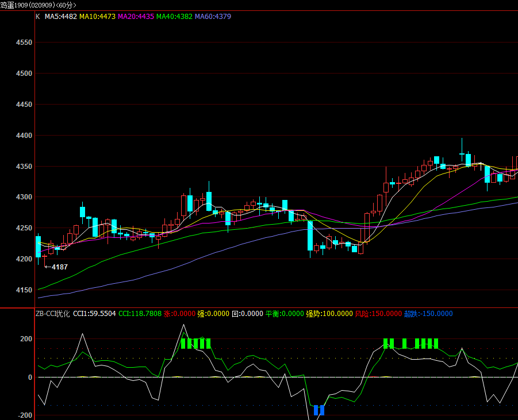The image size is (518, 420).
Task: Click the K label beside MA5
Action: coord(38,17)
